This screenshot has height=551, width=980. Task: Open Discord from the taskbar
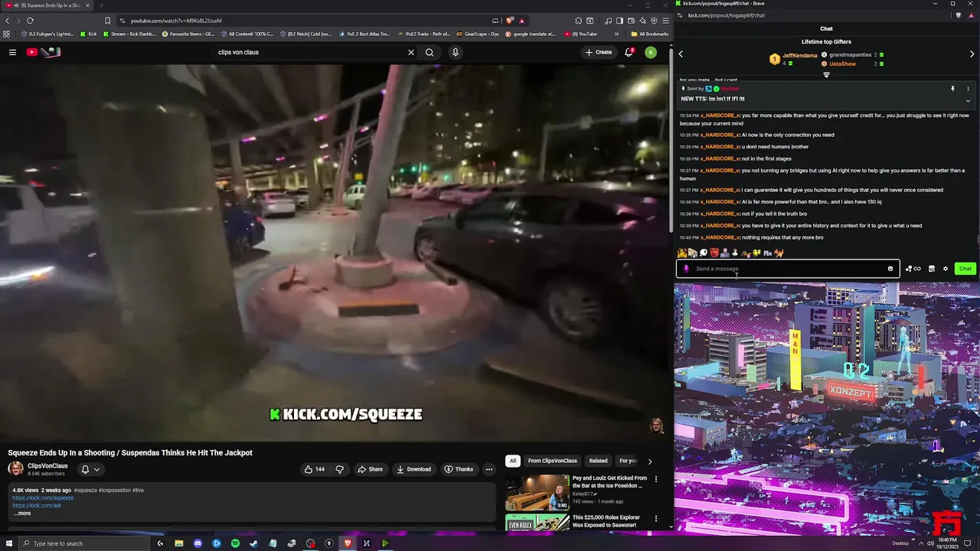point(198,543)
